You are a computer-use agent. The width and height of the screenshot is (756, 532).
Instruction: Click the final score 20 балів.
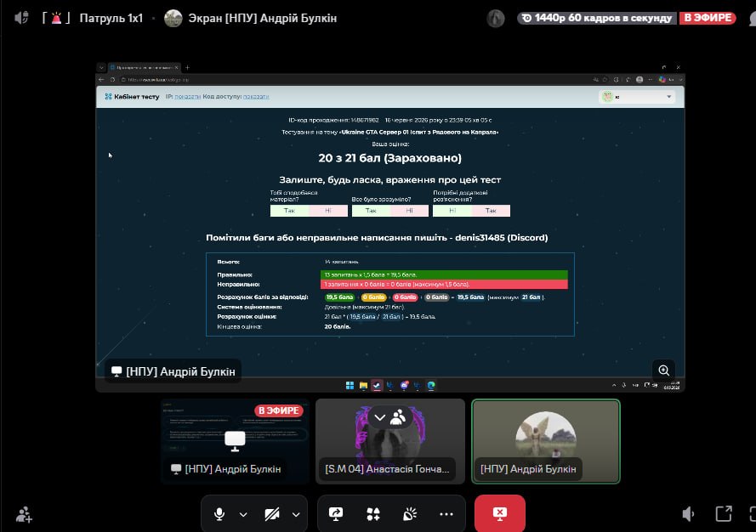(x=338, y=326)
